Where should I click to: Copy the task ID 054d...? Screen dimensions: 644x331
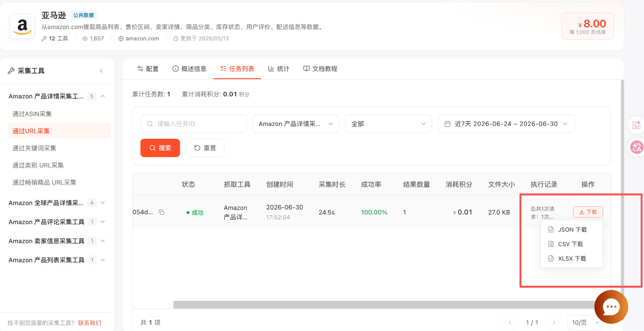[x=161, y=212]
